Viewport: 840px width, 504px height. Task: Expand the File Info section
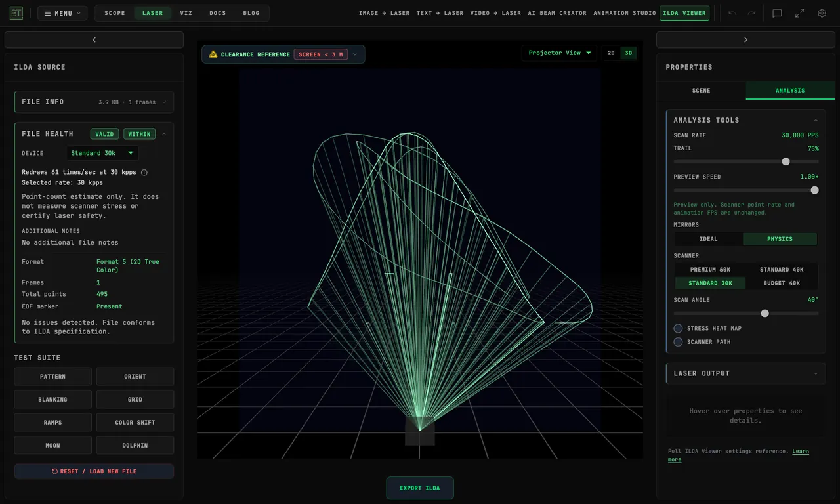click(x=94, y=102)
